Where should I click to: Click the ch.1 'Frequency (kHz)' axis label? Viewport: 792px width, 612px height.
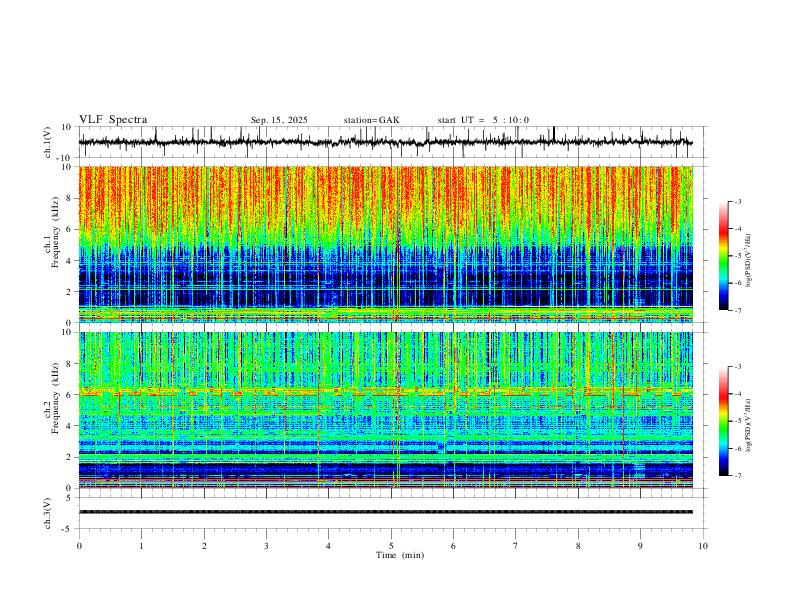[x=55, y=232]
